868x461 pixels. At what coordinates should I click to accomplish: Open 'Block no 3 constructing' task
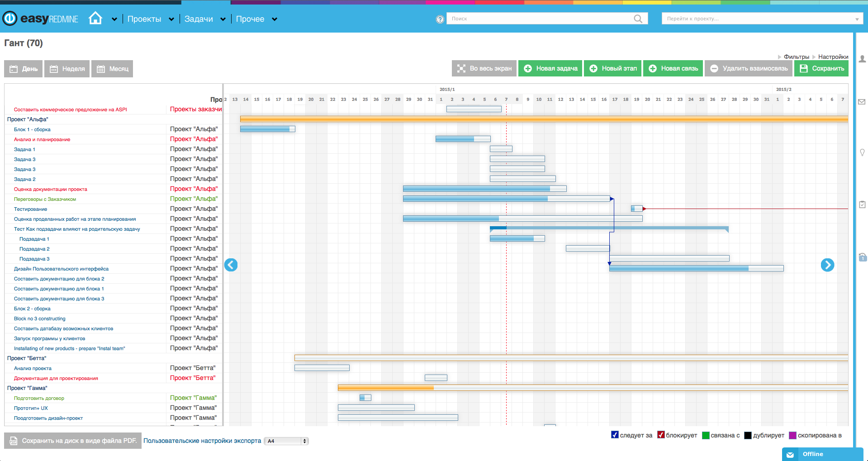40,318
